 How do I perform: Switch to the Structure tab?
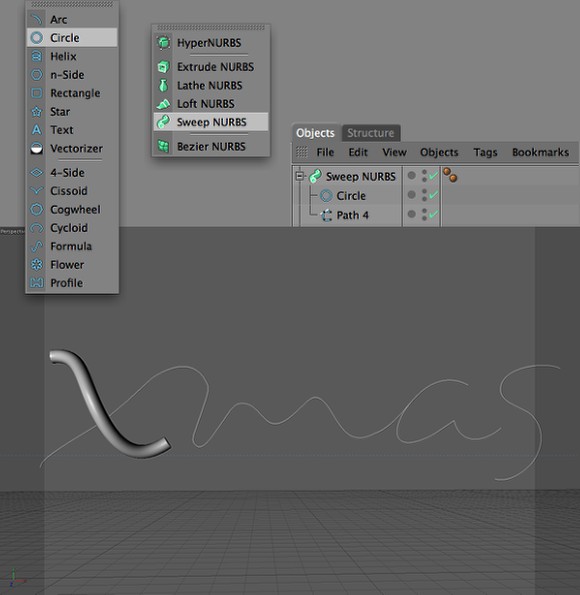point(371,133)
